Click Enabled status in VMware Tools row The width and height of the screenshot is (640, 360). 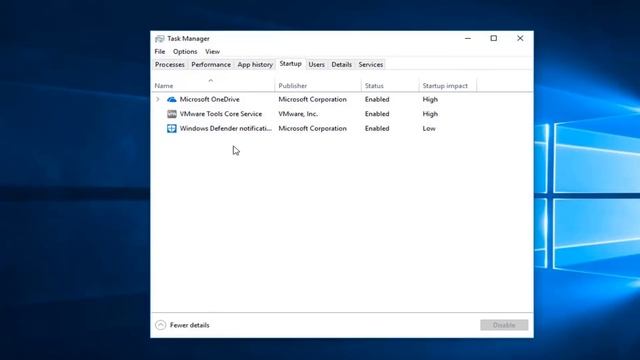(x=377, y=114)
